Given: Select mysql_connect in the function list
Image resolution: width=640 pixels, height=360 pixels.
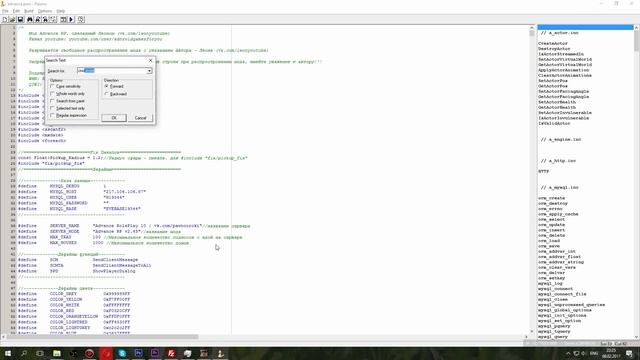Looking at the screenshot, I should pyautogui.click(x=555, y=289).
